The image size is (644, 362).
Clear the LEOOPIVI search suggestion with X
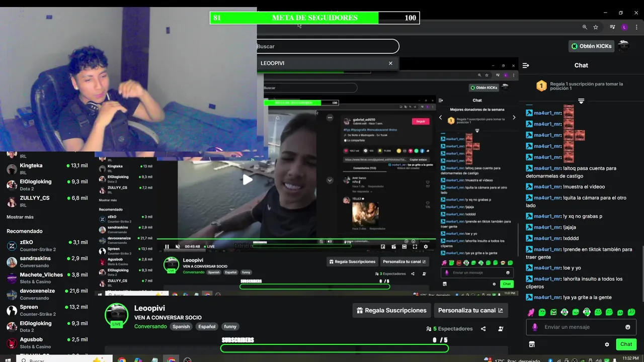pyautogui.click(x=390, y=63)
